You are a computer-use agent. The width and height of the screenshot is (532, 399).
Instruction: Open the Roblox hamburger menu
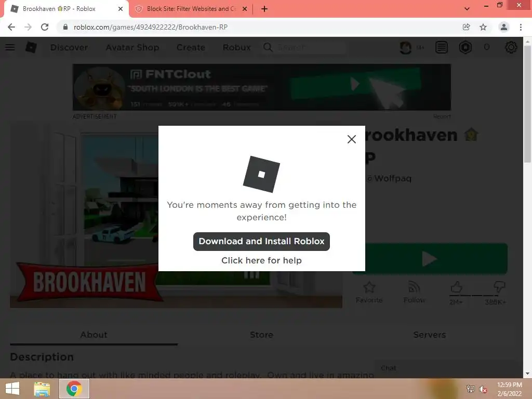click(x=10, y=47)
